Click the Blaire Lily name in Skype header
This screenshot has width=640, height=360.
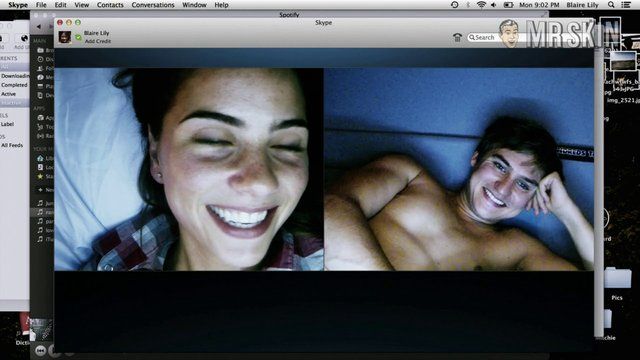point(96,33)
